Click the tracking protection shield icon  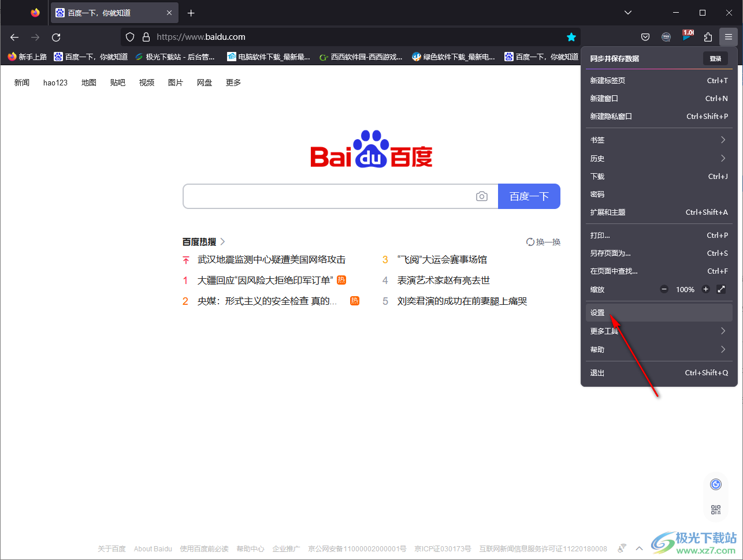point(130,37)
